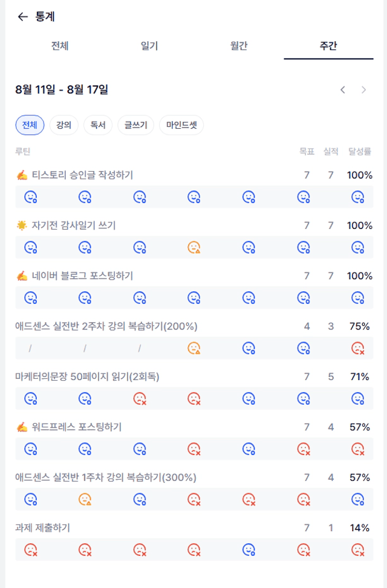Screen dimensions: 387x588
Task: Filter routines by 글쓰기 chip
Action: pos(136,125)
